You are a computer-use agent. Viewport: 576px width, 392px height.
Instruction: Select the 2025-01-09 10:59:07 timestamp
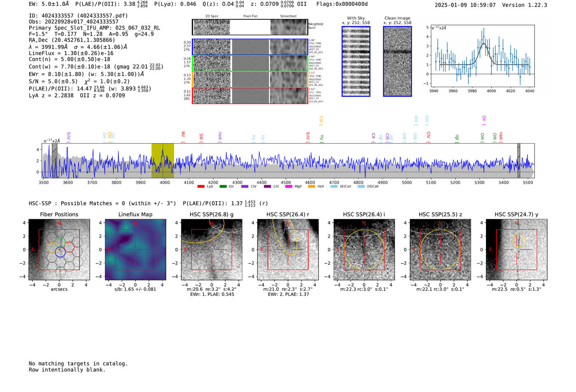tap(465, 5)
